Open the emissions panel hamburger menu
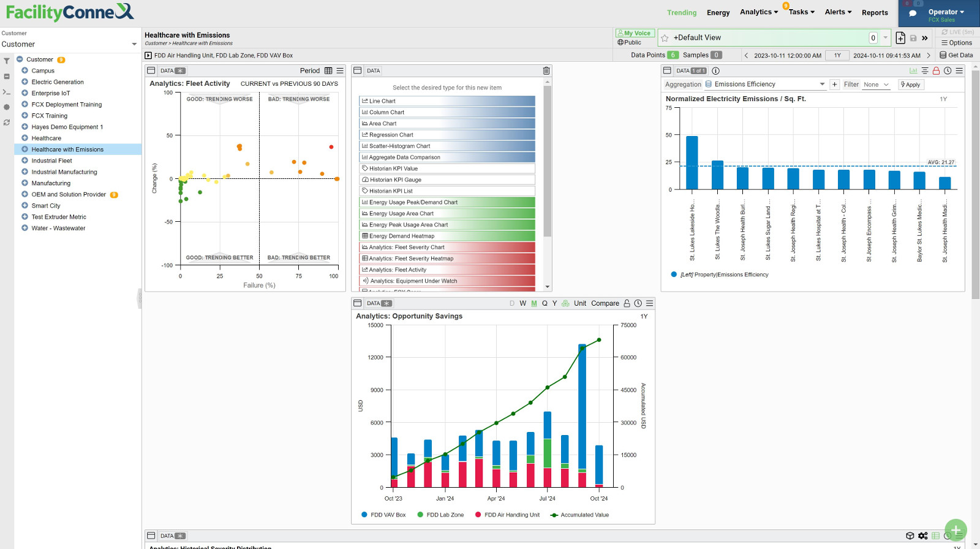 pyautogui.click(x=959, y=71)
